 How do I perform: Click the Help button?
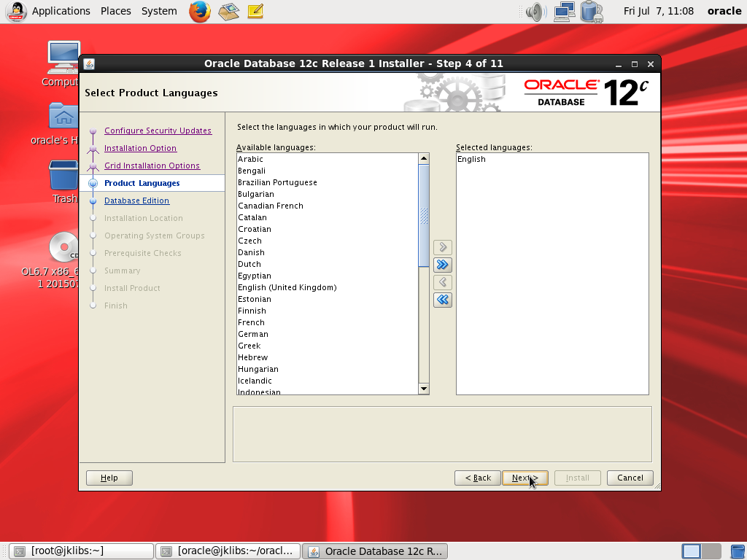109,478
